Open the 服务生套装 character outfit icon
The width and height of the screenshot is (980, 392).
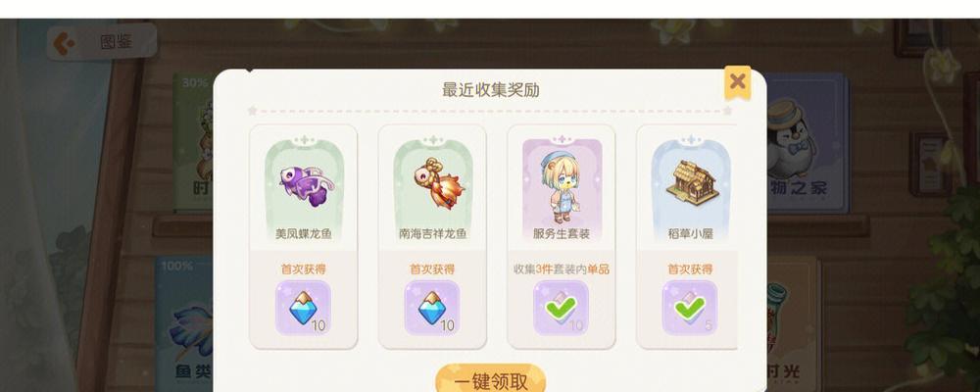click(562, 185)
